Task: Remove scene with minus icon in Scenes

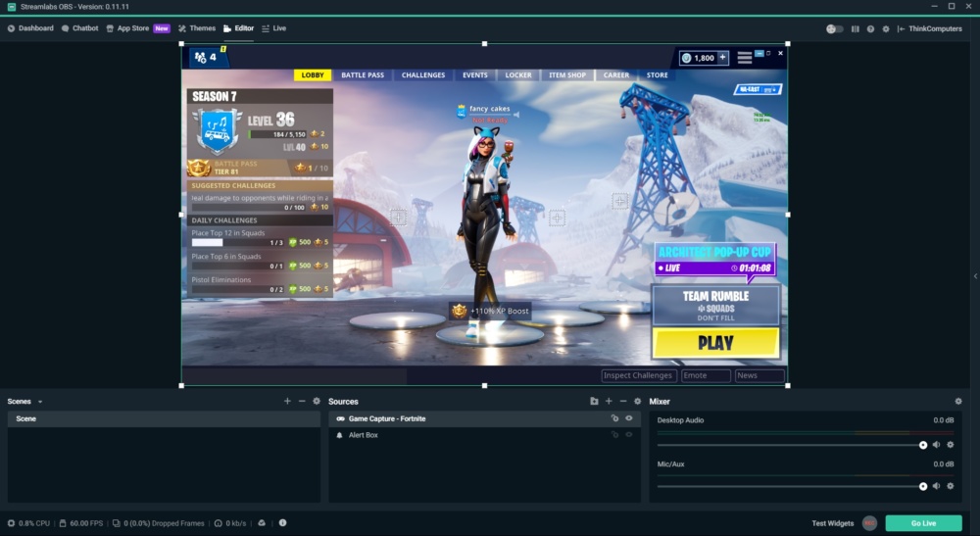Action: click(302, 401)
